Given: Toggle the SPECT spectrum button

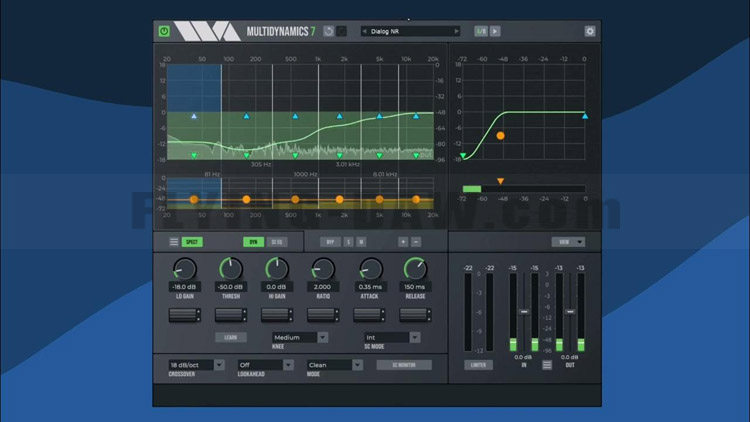Looking at the screenshot, I should tap(192, 242).
